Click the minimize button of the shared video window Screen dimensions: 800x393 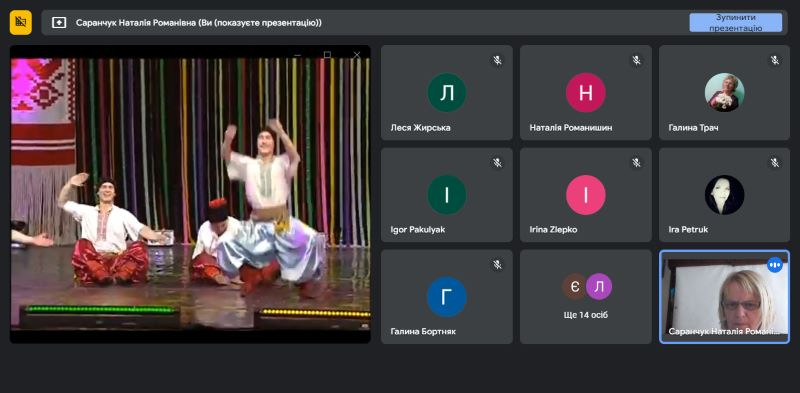[297, 55]
